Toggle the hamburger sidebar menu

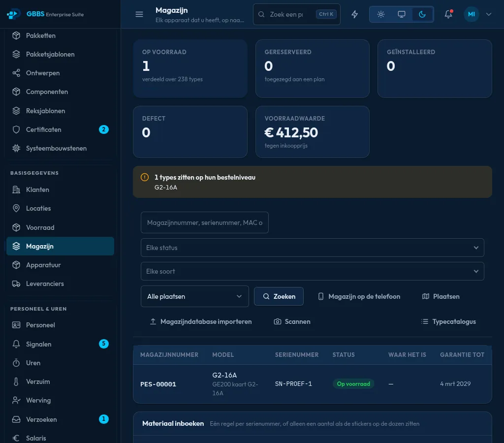coord(139,14)
